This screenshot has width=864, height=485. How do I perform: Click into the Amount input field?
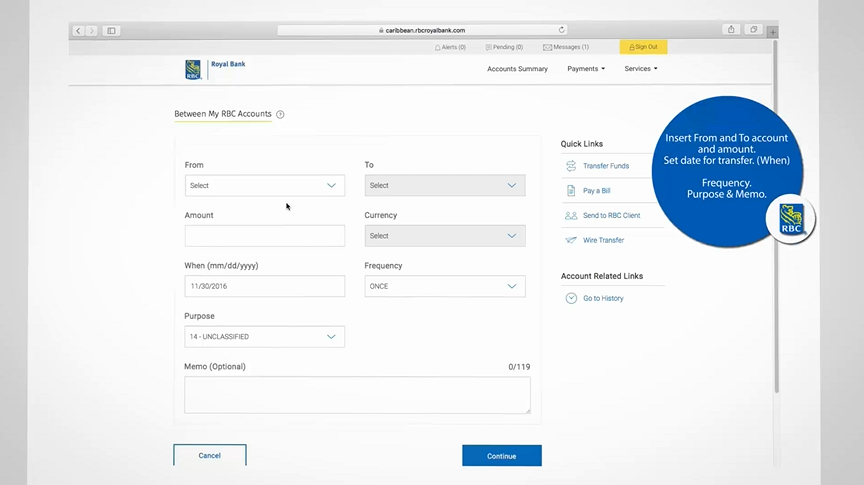coord(264,236)
